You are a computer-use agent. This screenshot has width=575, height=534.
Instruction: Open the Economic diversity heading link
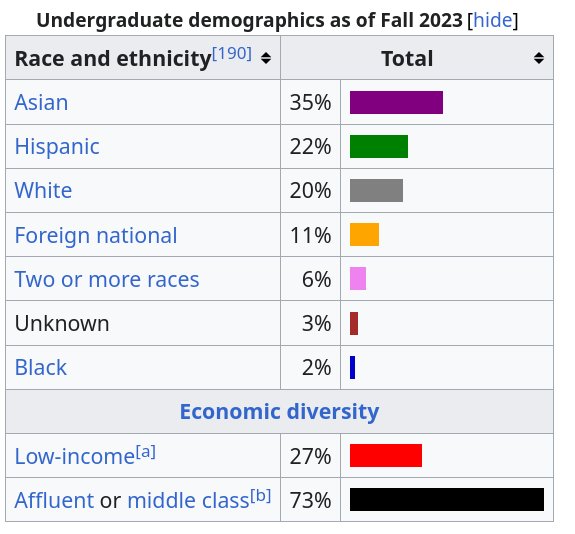(x=279, y=412)
